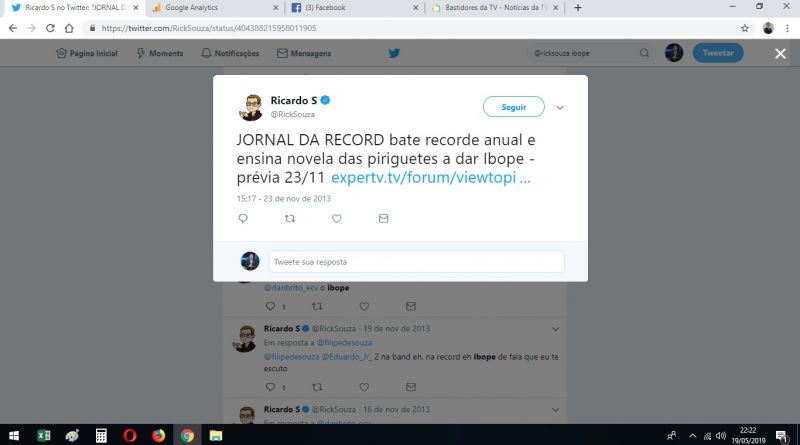Open options chevron on 19 de nov tweet
The image size is (800, 445).
coord(555,329)
